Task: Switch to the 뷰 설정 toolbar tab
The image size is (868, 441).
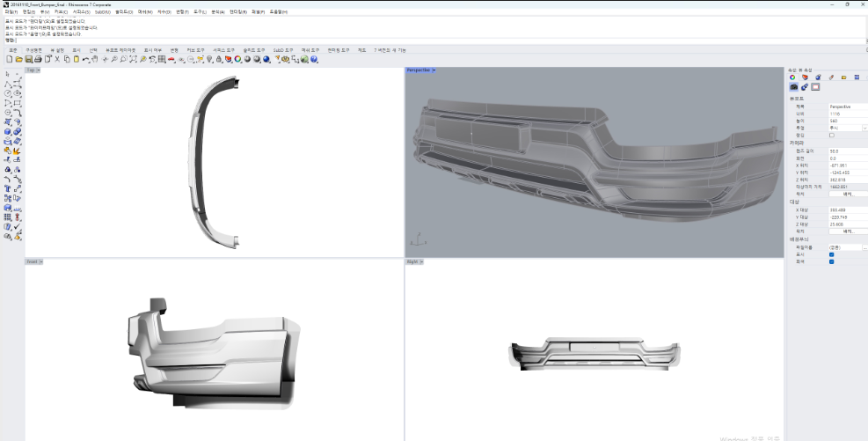Action: (57, 50)
